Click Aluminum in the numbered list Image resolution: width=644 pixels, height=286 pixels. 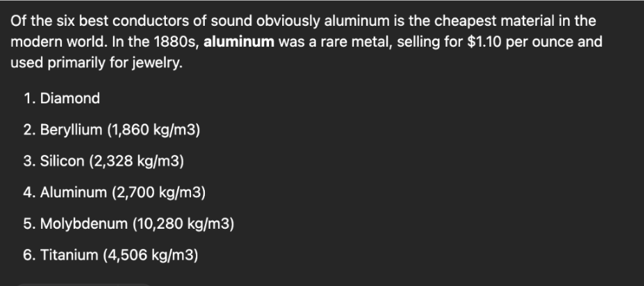coord(72,193)
